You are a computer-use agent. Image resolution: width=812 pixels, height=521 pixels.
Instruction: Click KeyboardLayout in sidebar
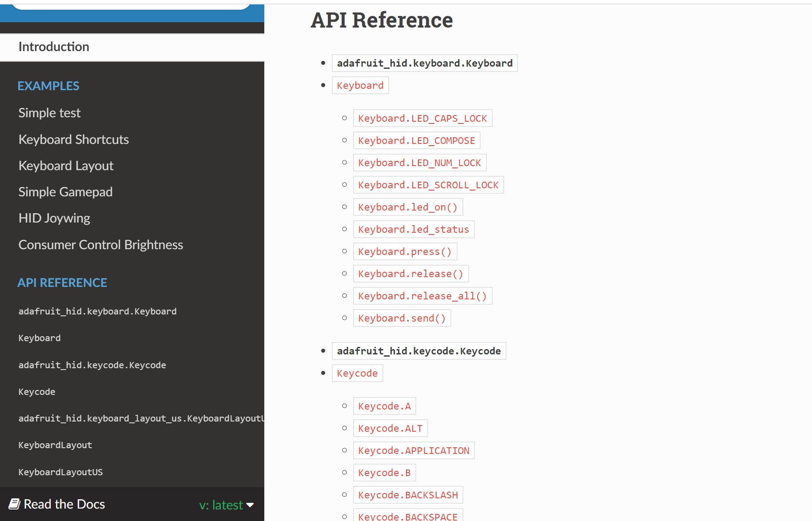click(55, 445)
